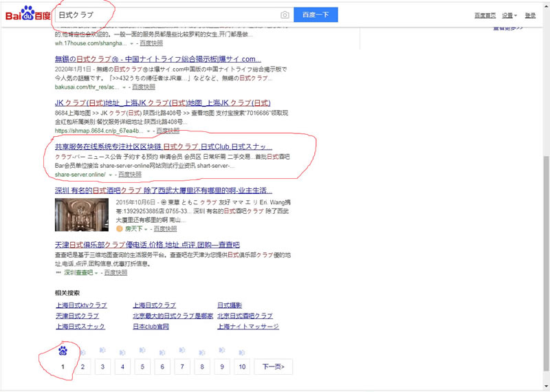
Task: Open 百度快照 for wh.17house.com result
Action: (151, 43)
